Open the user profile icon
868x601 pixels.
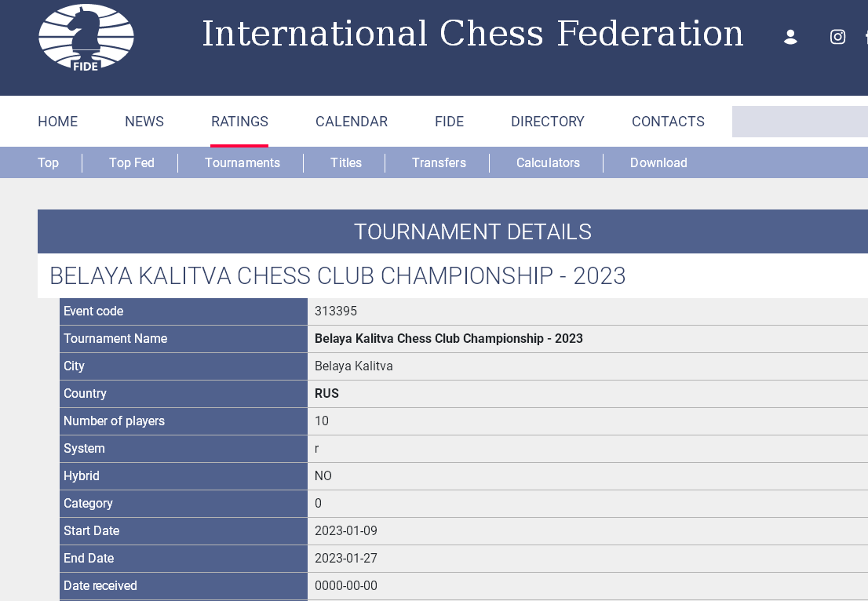click(790, 37)
